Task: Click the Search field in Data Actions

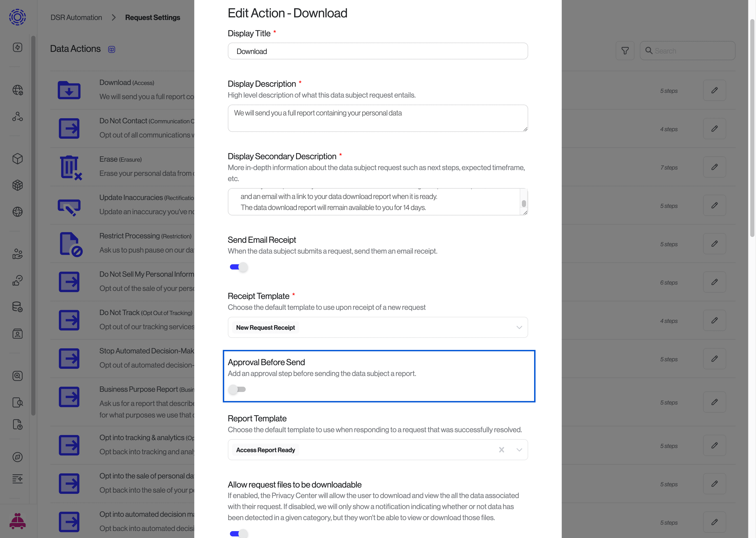Action: [687, 51]
